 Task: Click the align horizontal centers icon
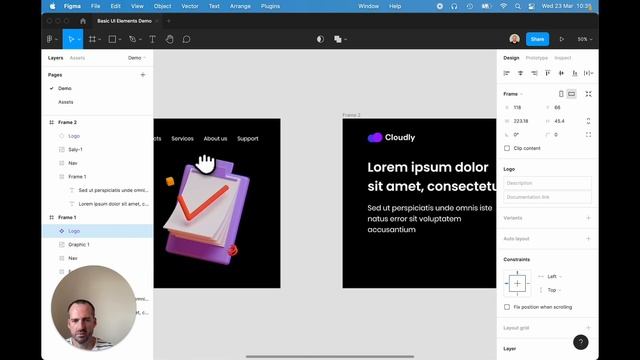tap(520, 73)
